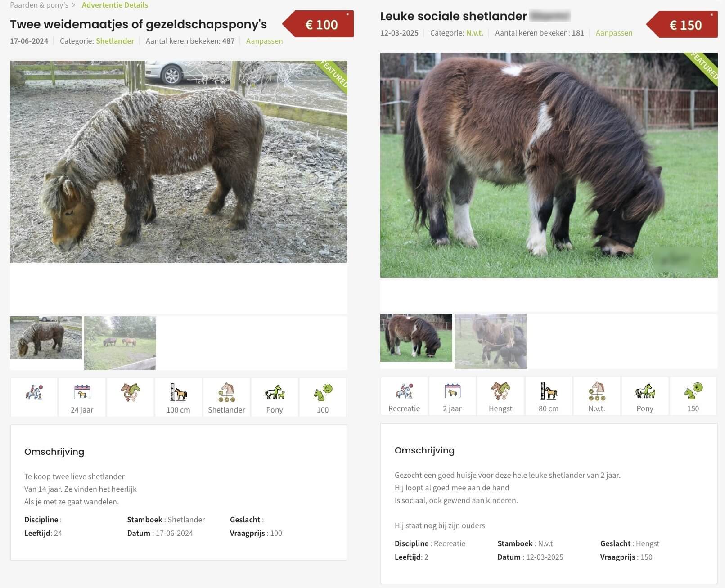Open the large grazing brown-white pony photo
The image size is (725, 588).
pos(549,165)
